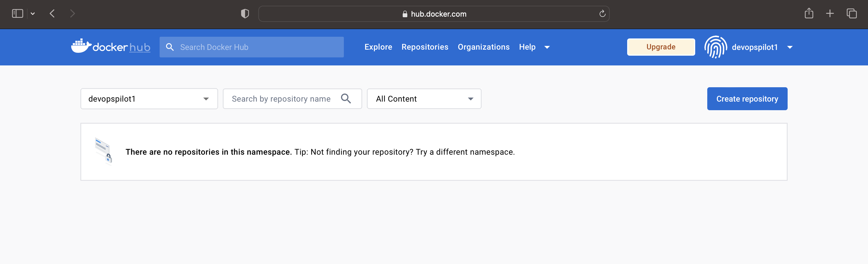The image size is (868, 264).
Task: Open the Safari share icon
Action: click(809, 13)
